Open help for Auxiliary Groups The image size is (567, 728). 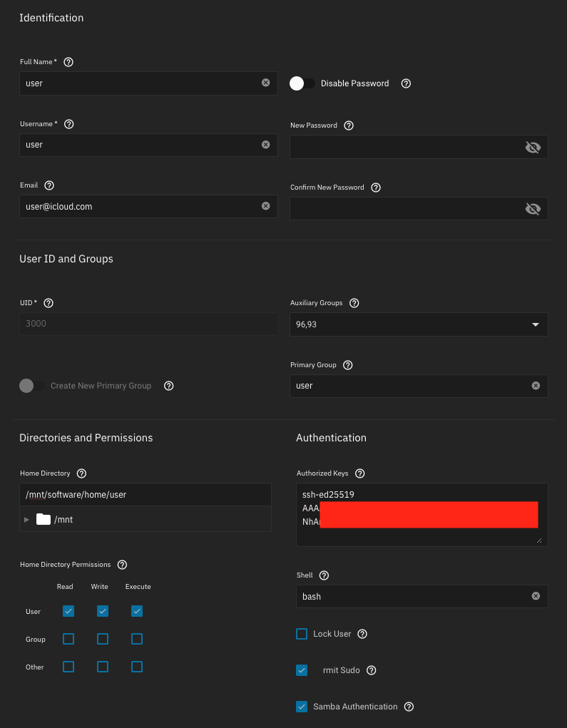(354, 303)
